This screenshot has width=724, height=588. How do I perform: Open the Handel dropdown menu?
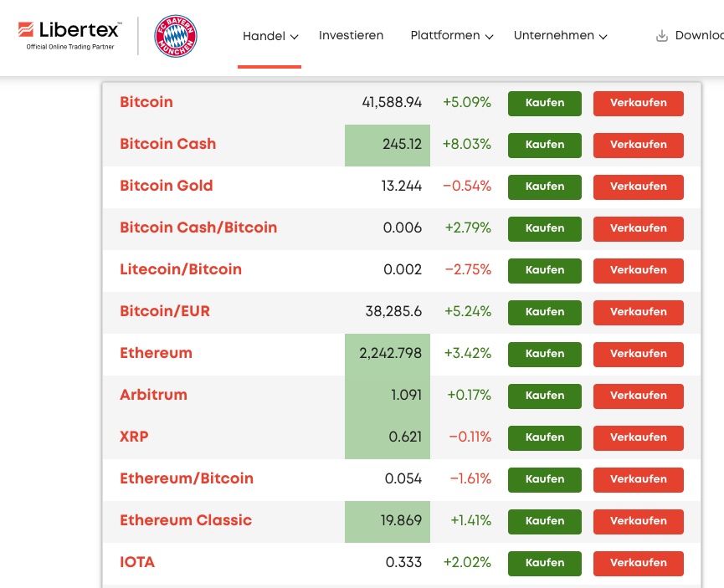coord(270,36)
